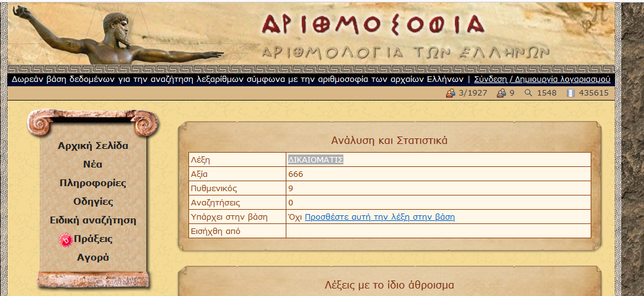Click the Αξία row label
This screenshot has width=644, height=296.
pyautogui.click(x=199, y=174)
